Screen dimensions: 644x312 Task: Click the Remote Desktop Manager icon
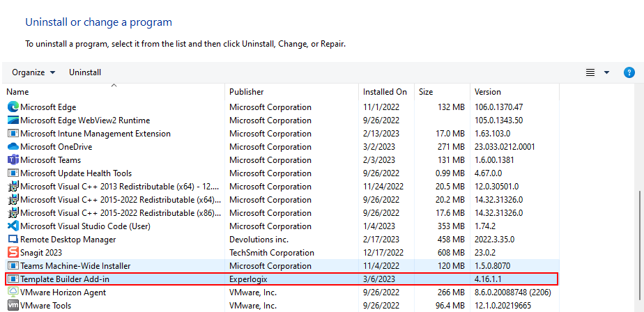pos(13,240)
